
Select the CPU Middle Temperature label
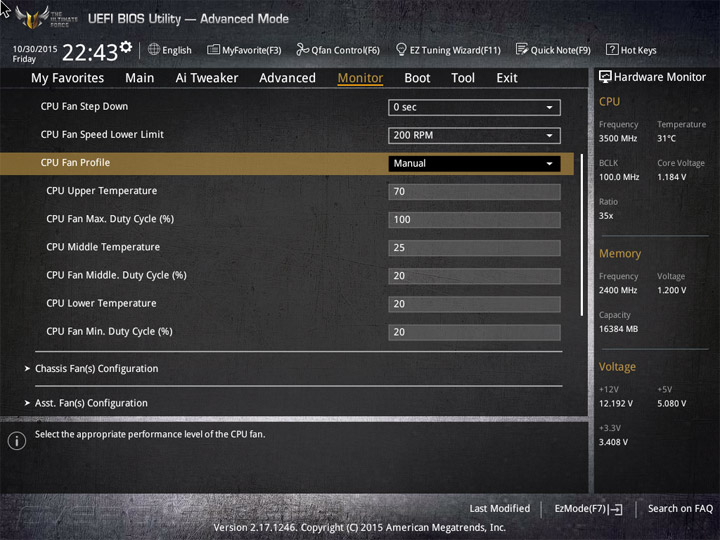[103, 247]
